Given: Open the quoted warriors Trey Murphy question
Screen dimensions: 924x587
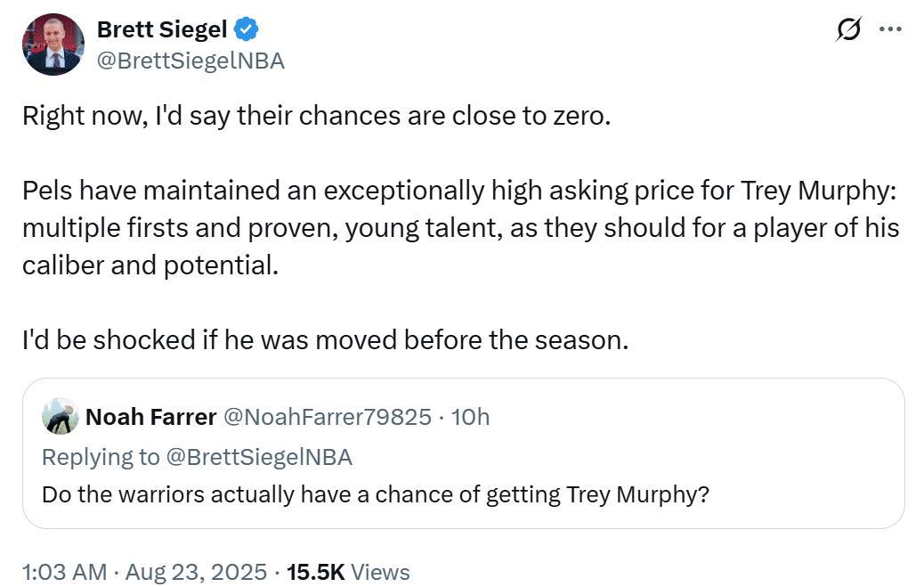Looking at the screenshot, I should 375,494.
